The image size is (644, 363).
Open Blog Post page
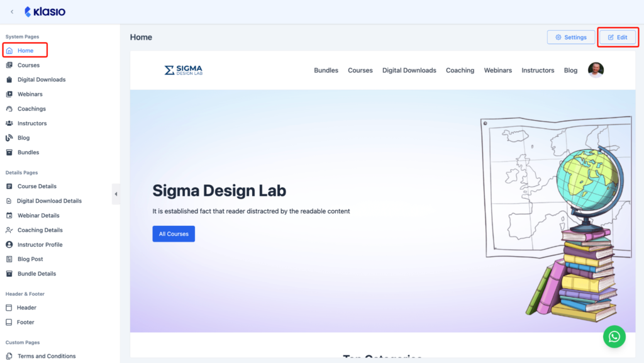point(30,259)
